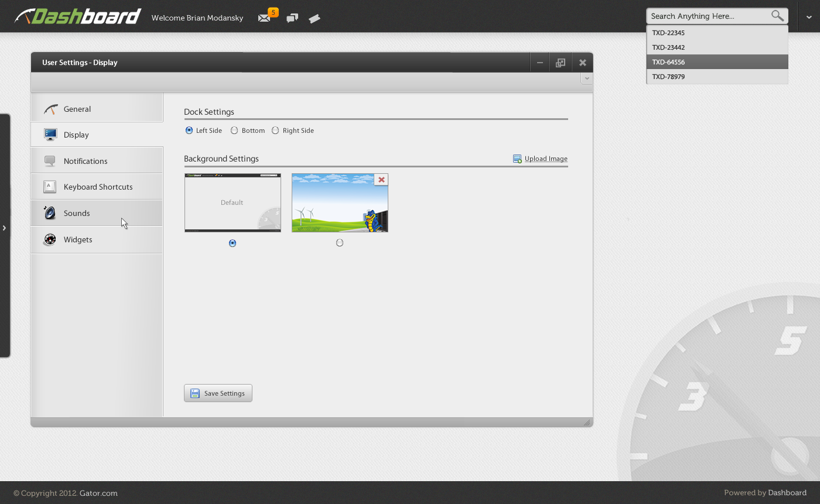Click the Display monitor icon
This screenshot has width=820, height=504.
[x=50, y=135]
